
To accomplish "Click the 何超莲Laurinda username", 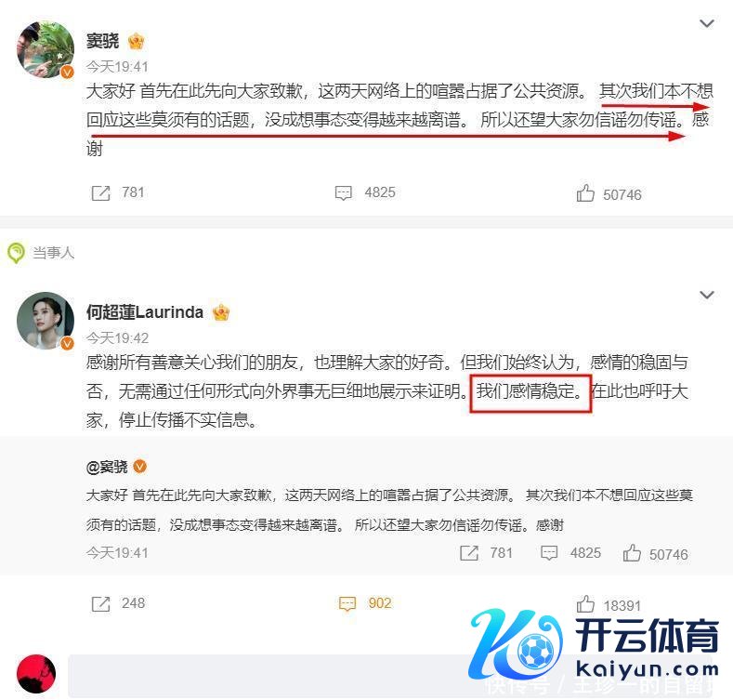I will [x=144, y=312].
